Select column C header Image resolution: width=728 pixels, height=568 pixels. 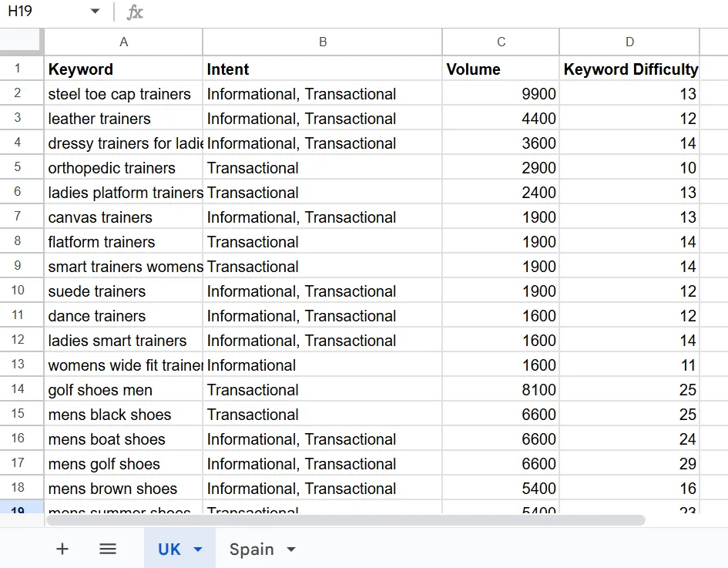pos(501,42)
